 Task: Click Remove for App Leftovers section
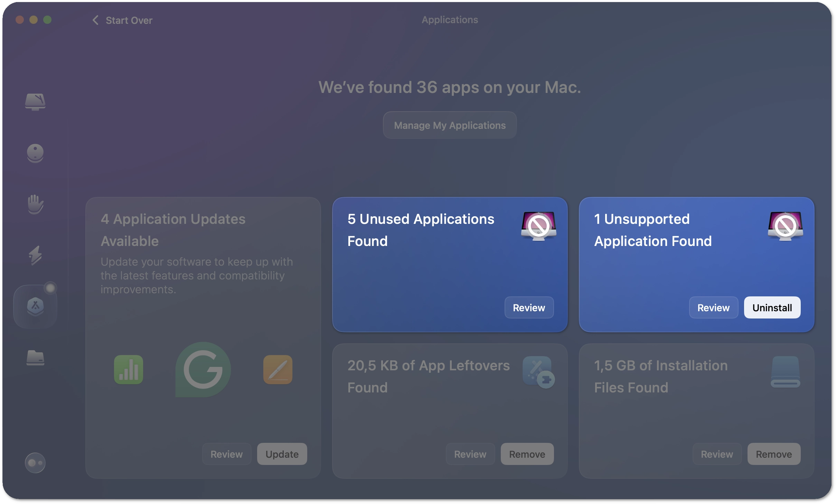(527, 453)
